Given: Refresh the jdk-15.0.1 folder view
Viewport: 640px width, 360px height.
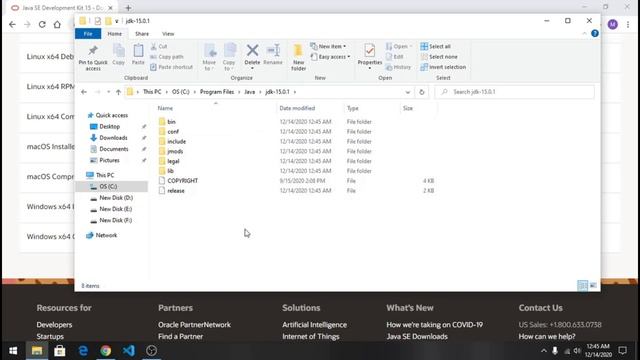Looking at the screenshot, I should [x=422, y=92].
